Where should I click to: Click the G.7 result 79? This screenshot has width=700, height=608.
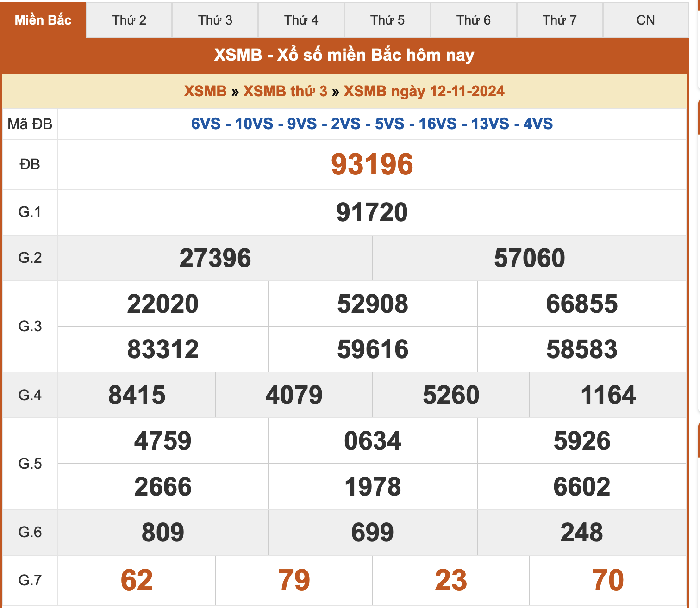click(294, 580)
